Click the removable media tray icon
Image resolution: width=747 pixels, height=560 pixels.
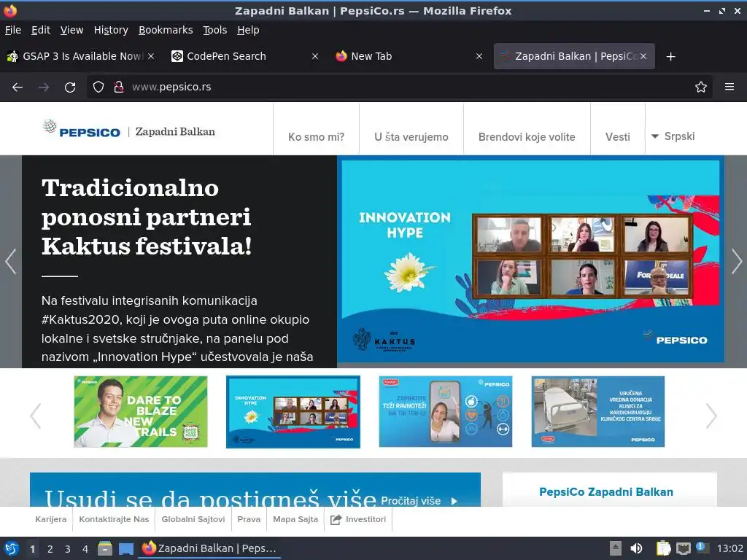(615, 548)
